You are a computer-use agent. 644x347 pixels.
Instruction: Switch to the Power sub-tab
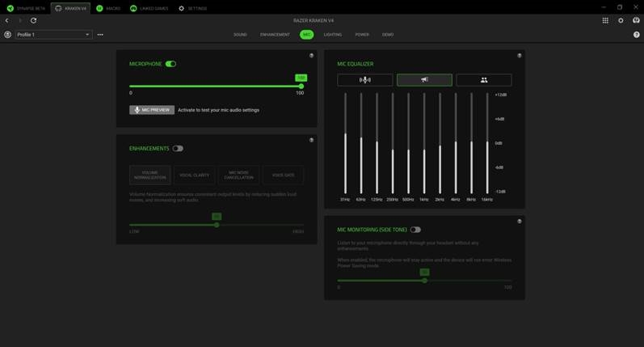362,35
